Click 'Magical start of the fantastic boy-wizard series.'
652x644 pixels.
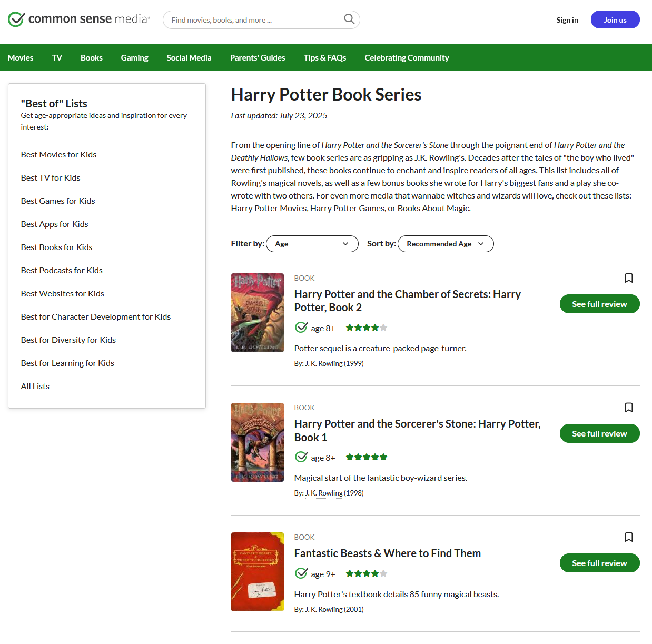381,478
